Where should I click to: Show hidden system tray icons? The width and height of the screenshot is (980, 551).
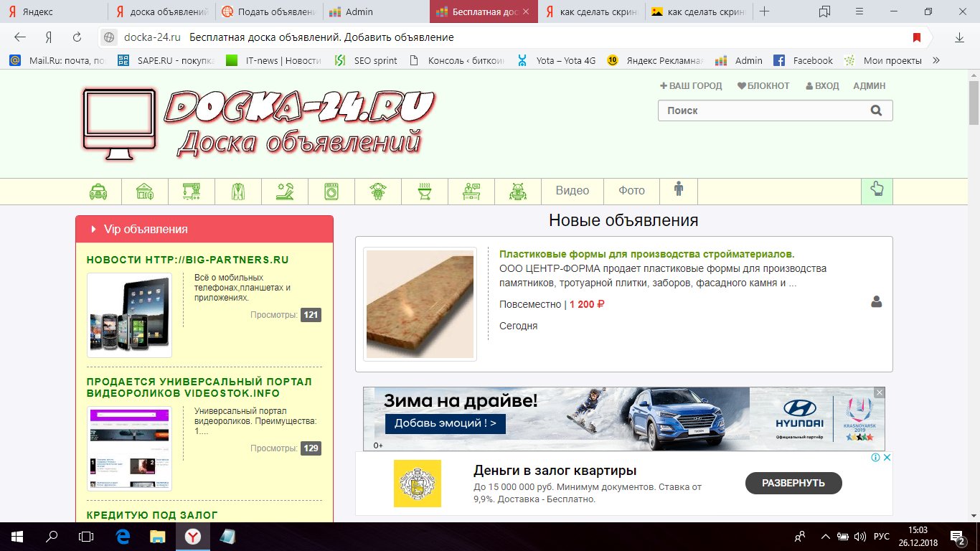pos(825,536)
